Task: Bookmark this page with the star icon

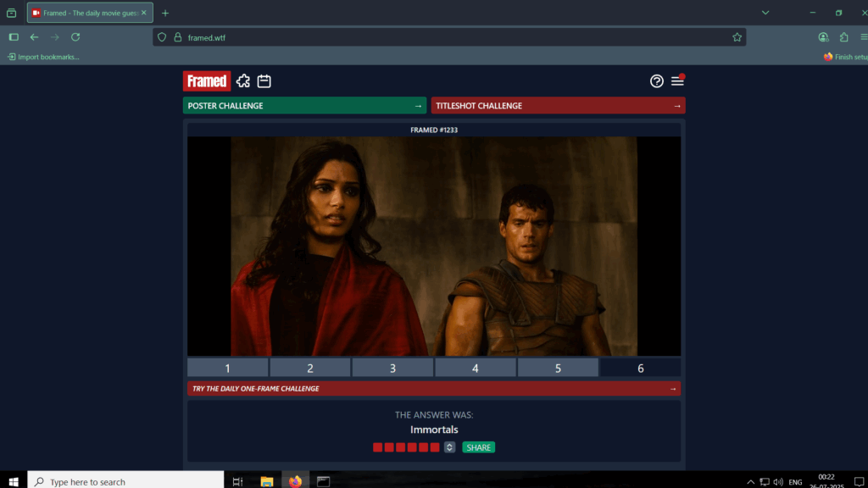Action: click(x=737, y=37)
